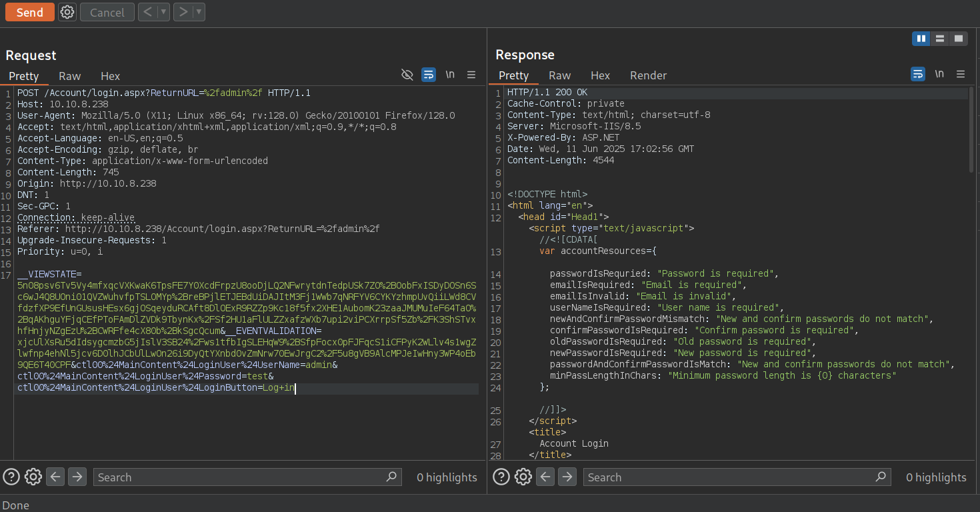The height and width of the screenshot is (512, 980).
Task: Select combined tabbed layout view
Action: 959,39
